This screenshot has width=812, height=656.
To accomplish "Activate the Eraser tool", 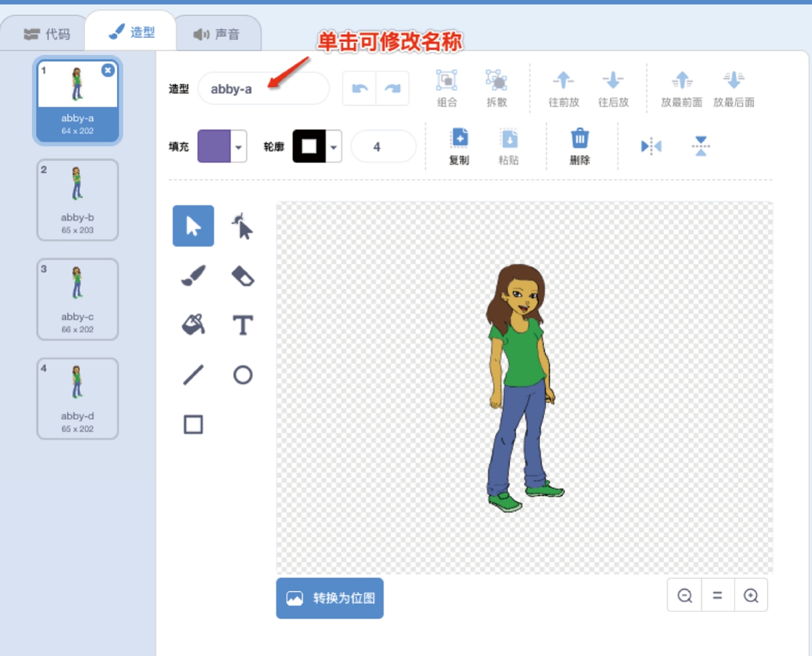I will point(242,276).
